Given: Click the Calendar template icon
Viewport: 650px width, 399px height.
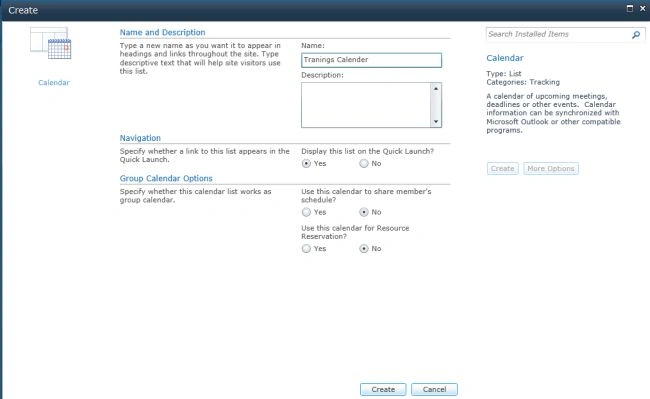Looking at the screenshot, I should 51,43.
